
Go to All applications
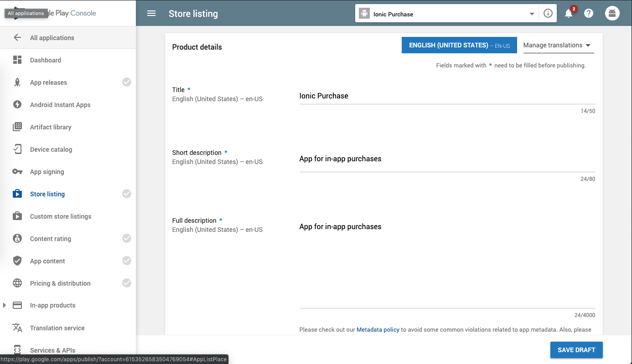pyautogui.click(x=52, y=38)
